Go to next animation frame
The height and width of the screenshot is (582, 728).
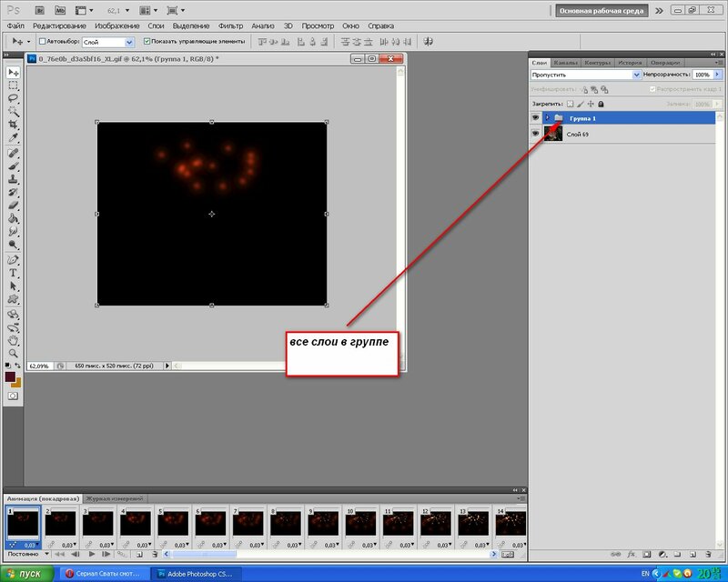click(106, 554)
